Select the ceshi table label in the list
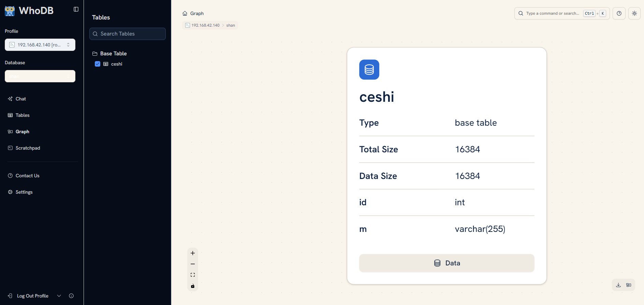This screenshot has width=644, height=305. point(117,64)
